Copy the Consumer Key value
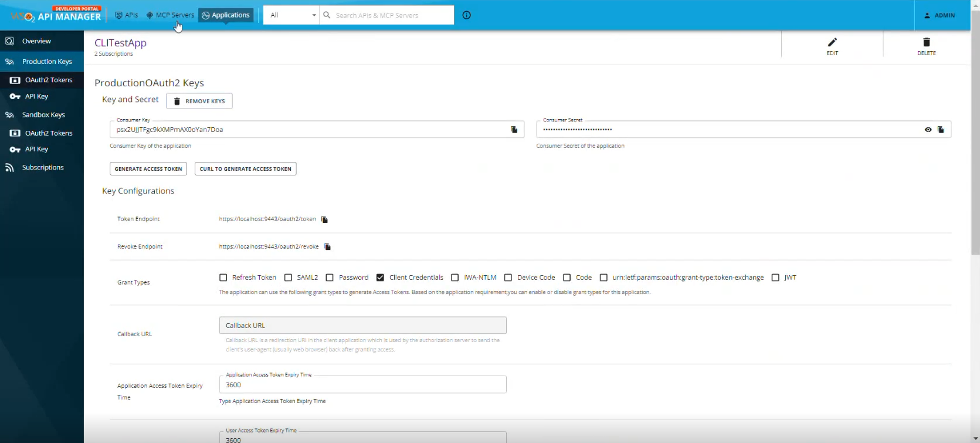 [514, 130]
